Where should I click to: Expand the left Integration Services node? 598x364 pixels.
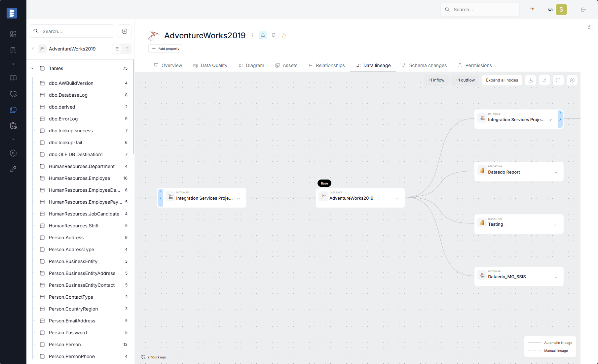(239, 198)
